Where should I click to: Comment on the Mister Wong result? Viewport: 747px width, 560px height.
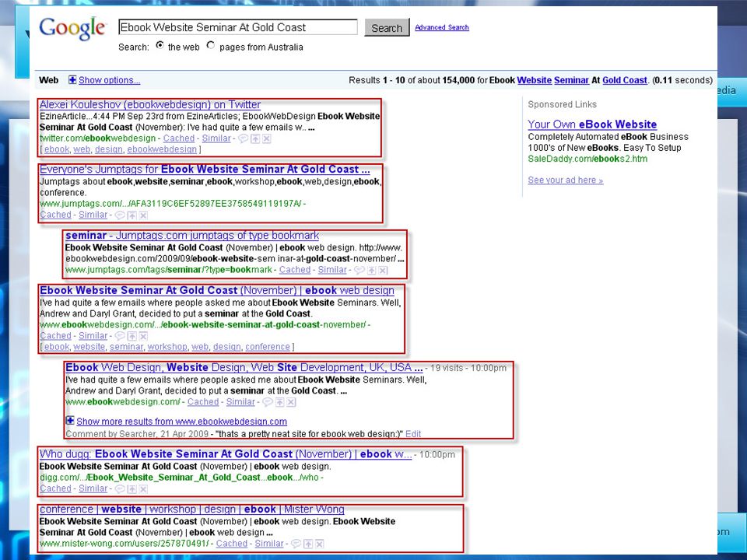coord(296,544)
